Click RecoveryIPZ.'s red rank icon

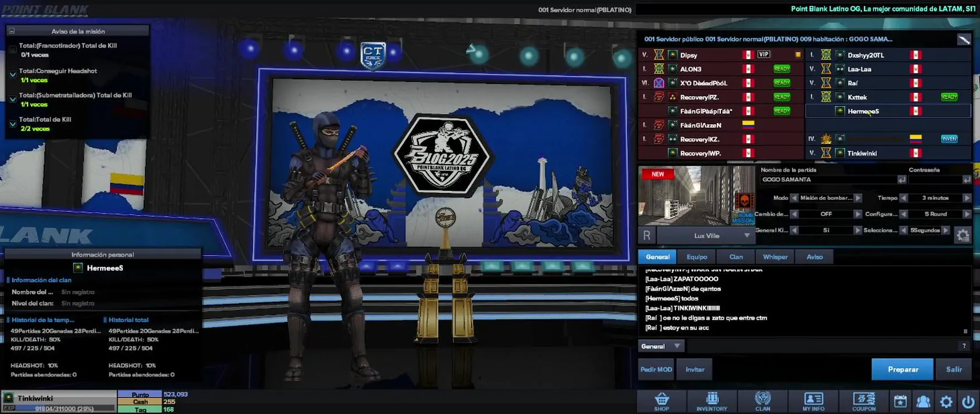pyautogui.click(x=659, y=97)
